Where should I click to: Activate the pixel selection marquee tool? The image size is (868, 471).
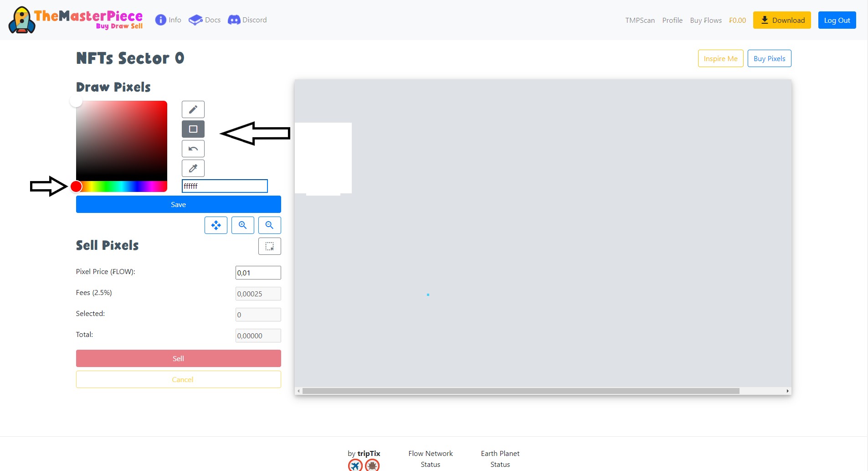[x=270, y=246]
